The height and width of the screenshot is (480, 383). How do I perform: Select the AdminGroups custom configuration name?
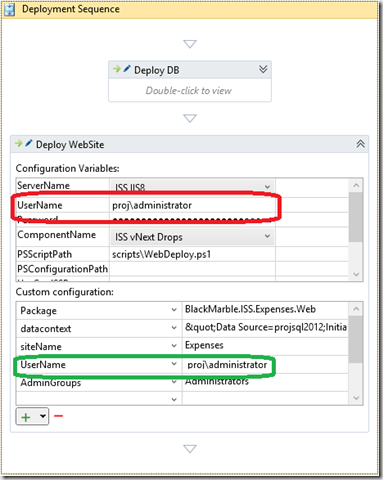(51, 383)
